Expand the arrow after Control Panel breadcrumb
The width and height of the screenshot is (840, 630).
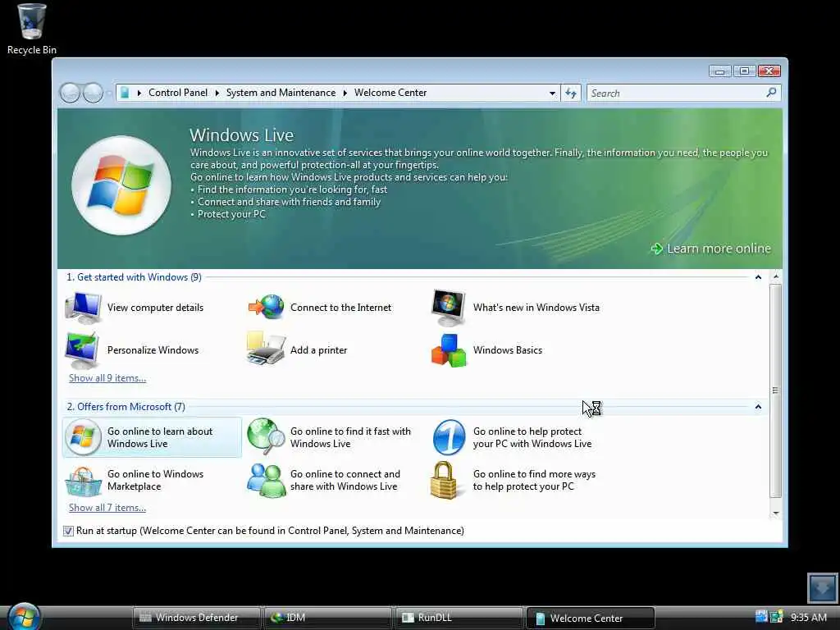tap(217, 93)
